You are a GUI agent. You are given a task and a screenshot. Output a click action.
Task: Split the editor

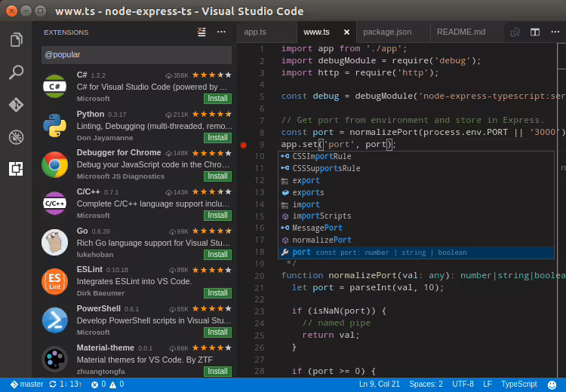[x=535, y=32]
